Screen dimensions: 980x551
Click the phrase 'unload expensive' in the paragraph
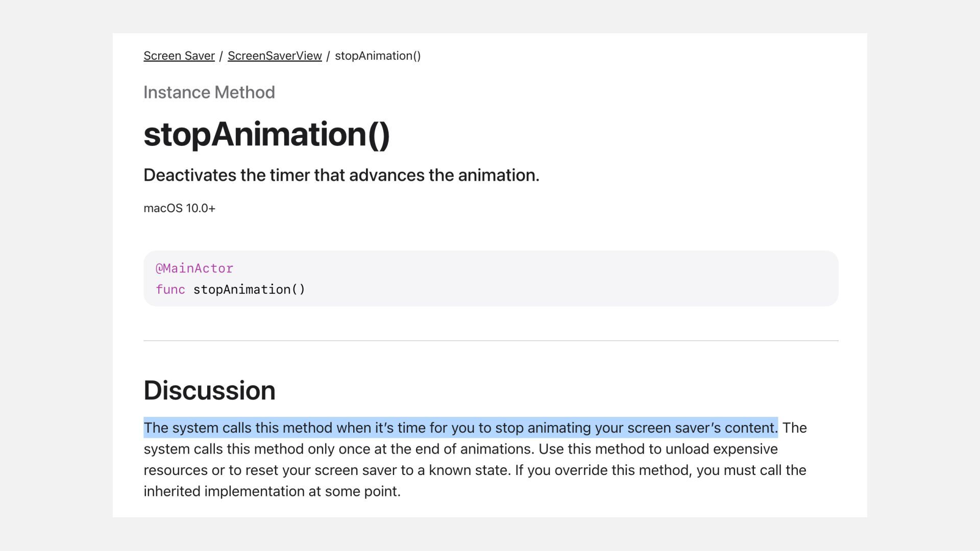tap(721, 449)
